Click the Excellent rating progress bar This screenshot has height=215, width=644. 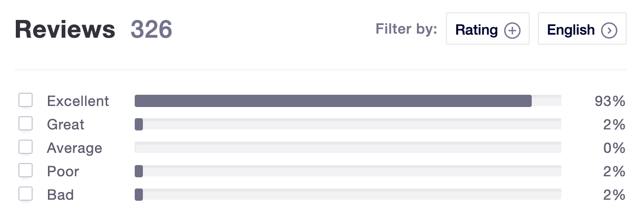pyautogui.click(x=348, y=101)
